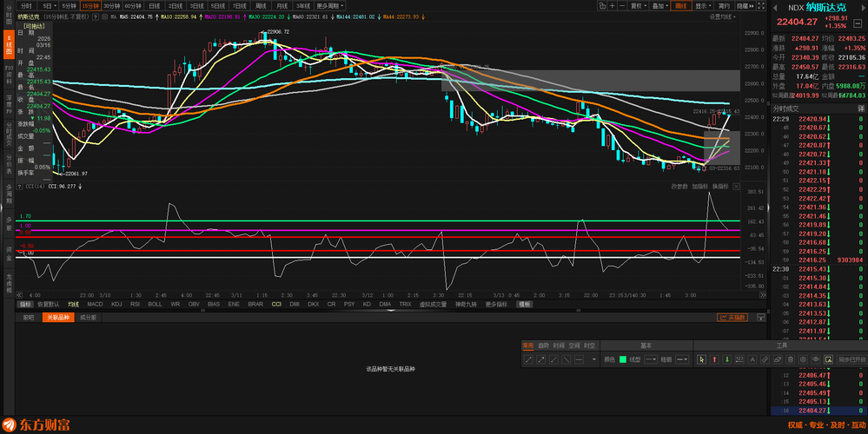868x434 pixels.
Task: Open 设置均线 moving average settings
Action: tap(721, 16)
